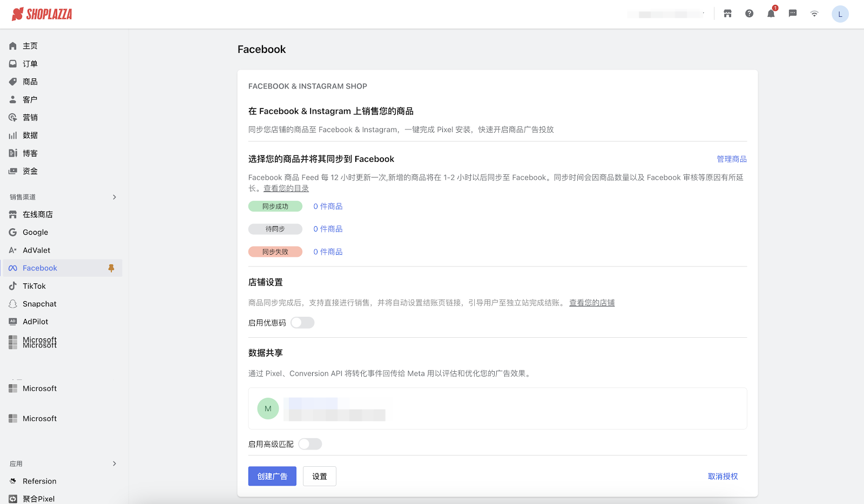Go to TikTok sales channel
Image resolution: width=864 pixels, height=504 pixels.
[x=34, y=286]
